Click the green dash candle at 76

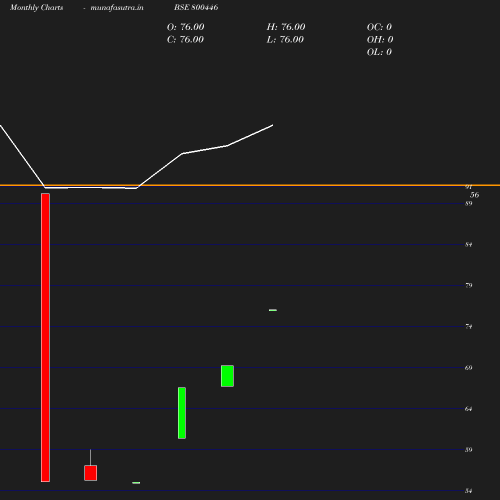pyautogui.click(x=273, y=310)
